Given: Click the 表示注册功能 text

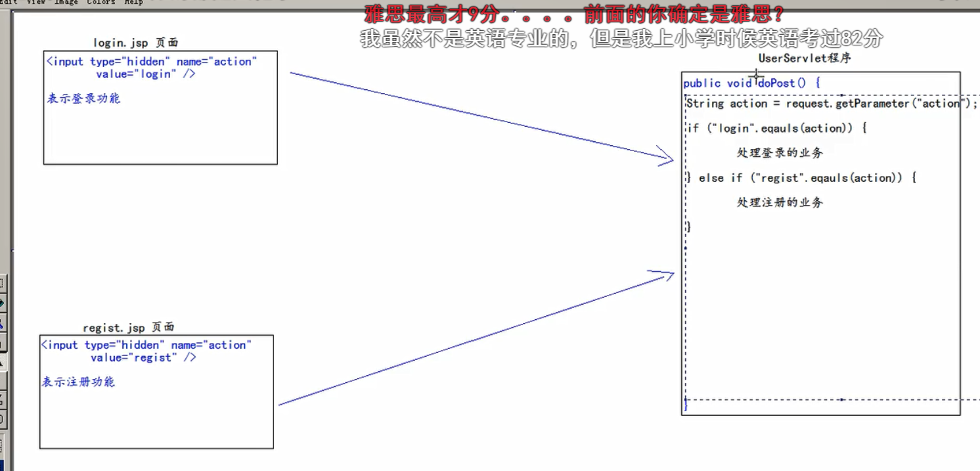Looking at the screenshot, I should pos(78,382).
